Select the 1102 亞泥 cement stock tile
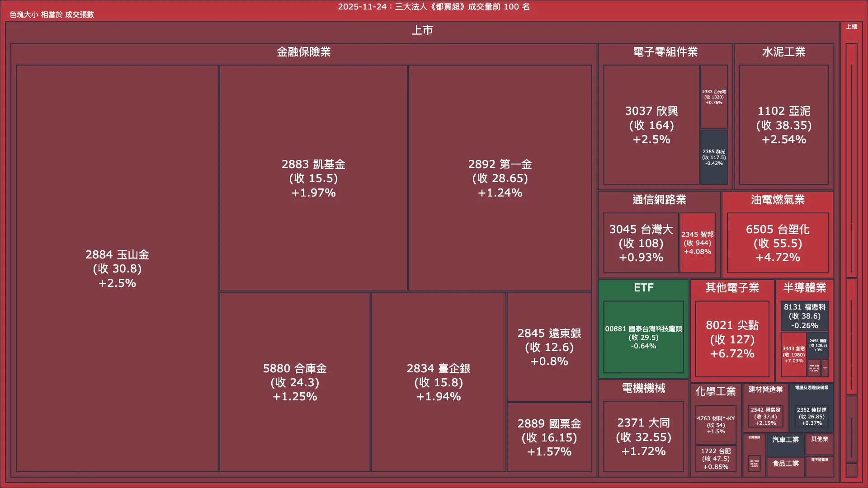Image resolution: width=868 pixels, height=488 pixels. tap(783, 125)
